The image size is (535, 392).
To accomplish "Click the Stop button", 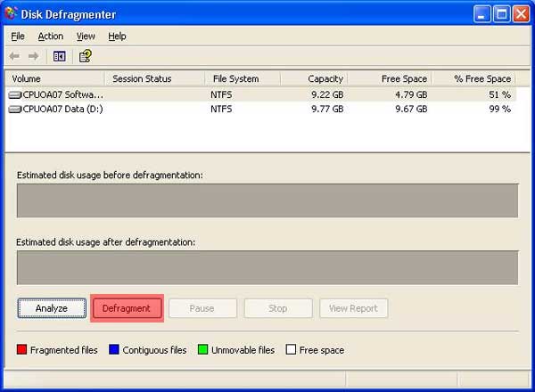I will coord(278,308).
